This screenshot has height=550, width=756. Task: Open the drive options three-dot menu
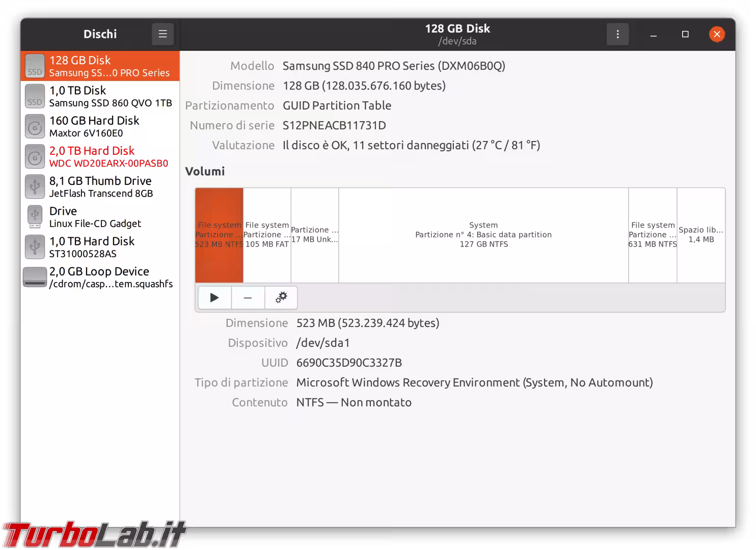(617, 34)
